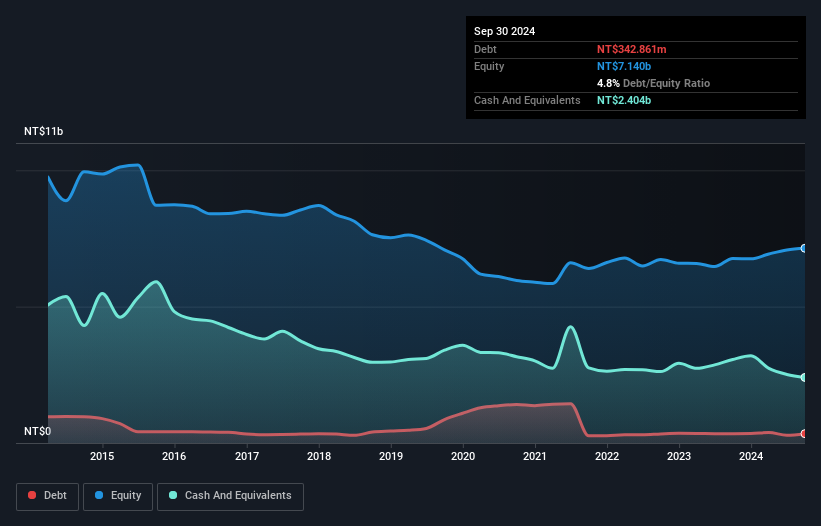Click the NT$7.140b equity value

tap(624, 66)
